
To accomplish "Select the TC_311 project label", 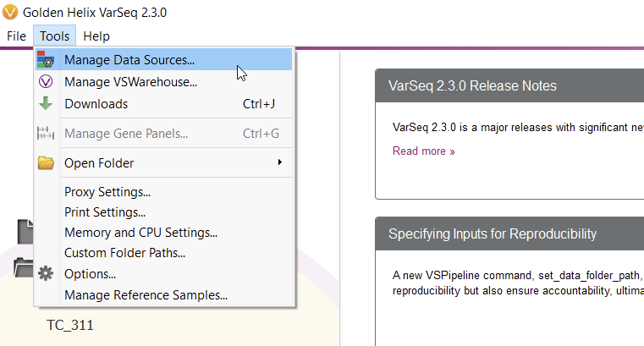I will click(x=69, y=325).
